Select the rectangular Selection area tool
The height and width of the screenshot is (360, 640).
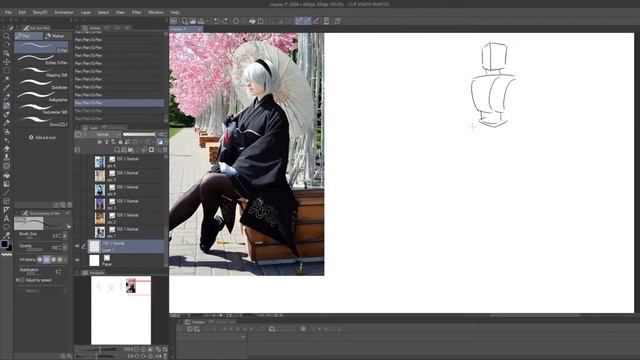pyautogui.click(x=6, y=70)
